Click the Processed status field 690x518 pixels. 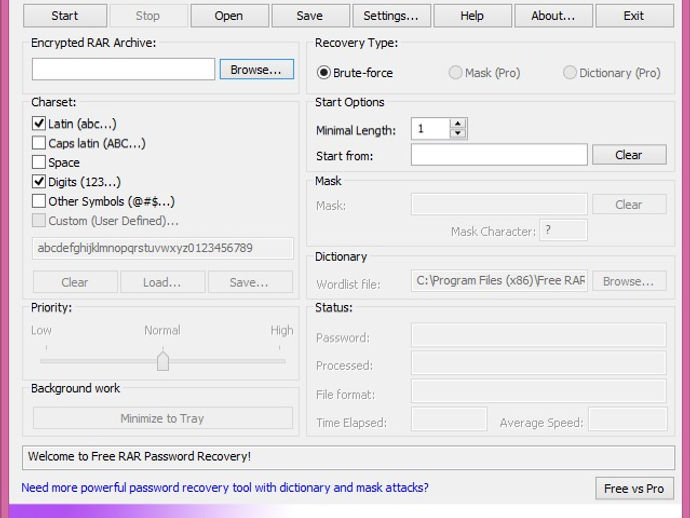(x=539, y=363)
